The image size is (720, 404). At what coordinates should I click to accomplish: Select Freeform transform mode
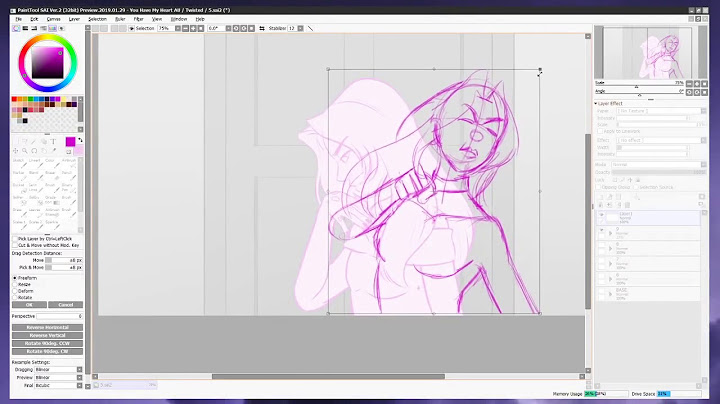[15, 278]
